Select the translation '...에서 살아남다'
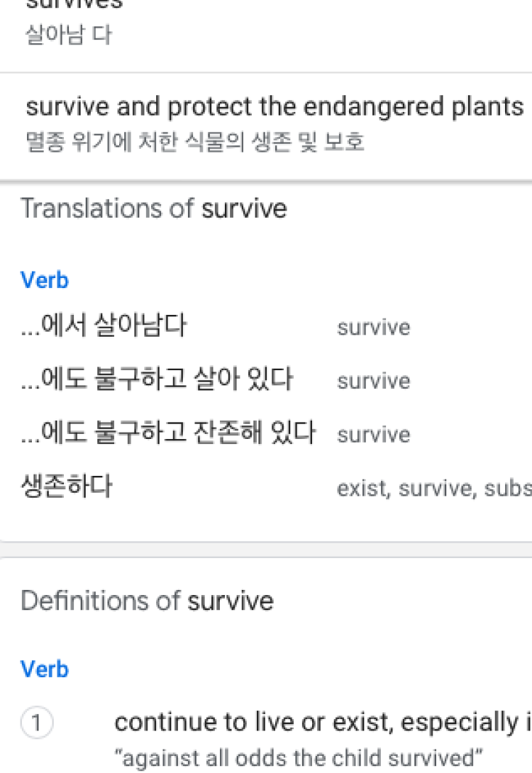The height and width of the screenshot is (773, 532). 104,326
